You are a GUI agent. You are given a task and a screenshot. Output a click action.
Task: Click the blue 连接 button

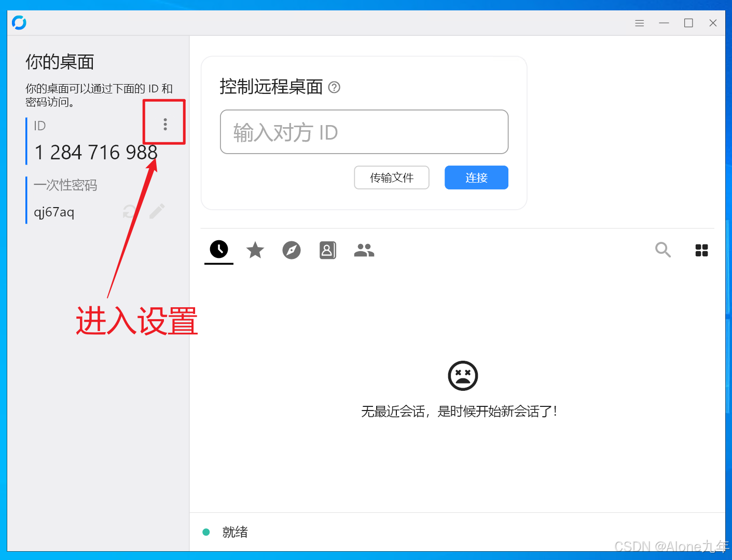pos(476,177)
